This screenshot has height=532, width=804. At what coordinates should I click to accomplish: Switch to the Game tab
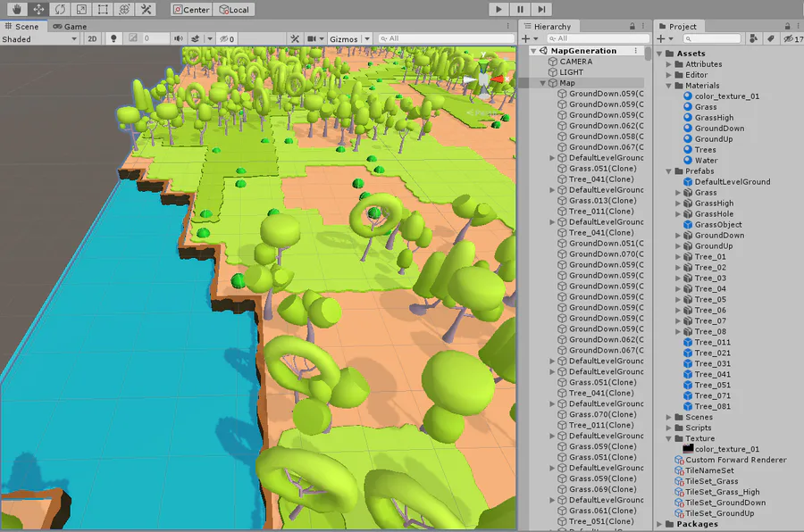pyautogui.click(x=70, y=26)
